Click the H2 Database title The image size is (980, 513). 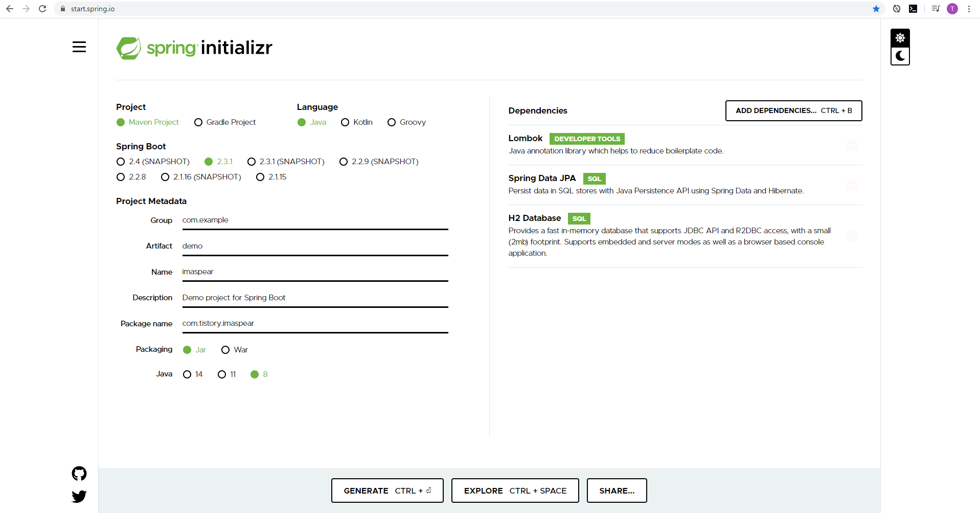coord(534,218)
